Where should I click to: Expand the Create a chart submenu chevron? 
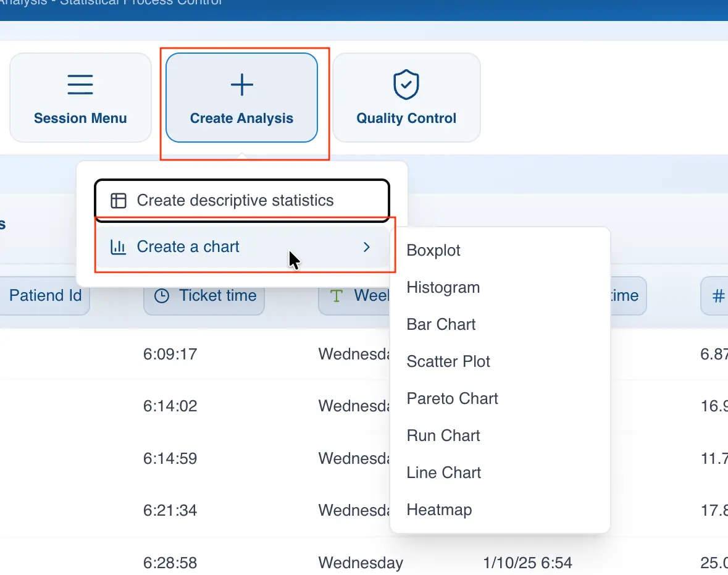367,246
